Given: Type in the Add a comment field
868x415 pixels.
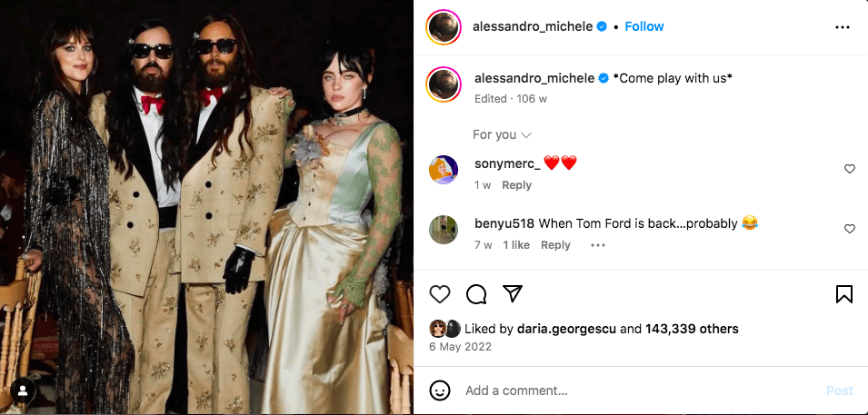Looking at the screenshot, I should pos(636,390).
